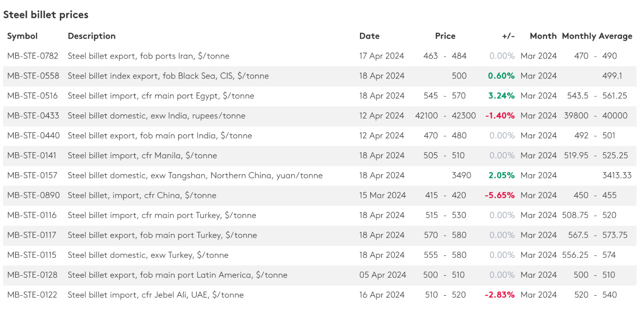The height and width of the screenshot is (311, 644).
Task: Click the Symbol column header
Action: pos(22,36)
